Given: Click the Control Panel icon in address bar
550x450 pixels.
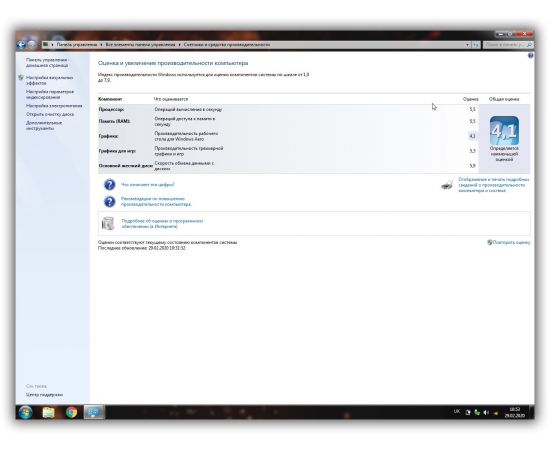Looking at the screenshot, I should coord(46,45).
